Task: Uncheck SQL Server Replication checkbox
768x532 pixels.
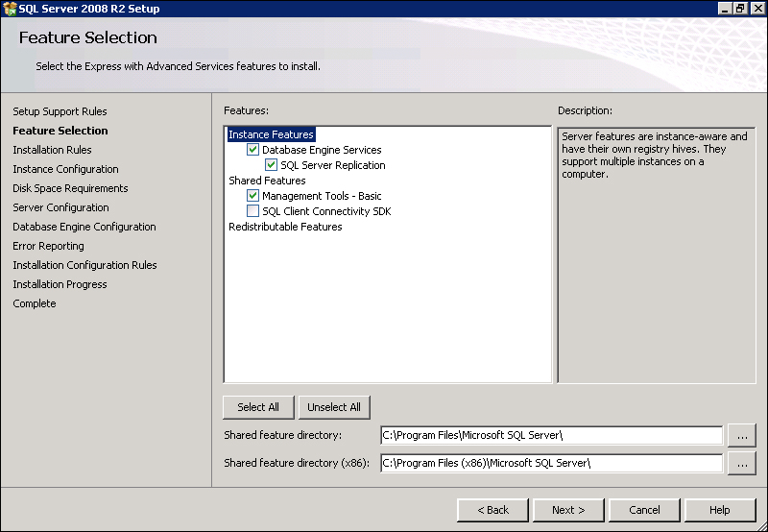Action: (271, 164)
